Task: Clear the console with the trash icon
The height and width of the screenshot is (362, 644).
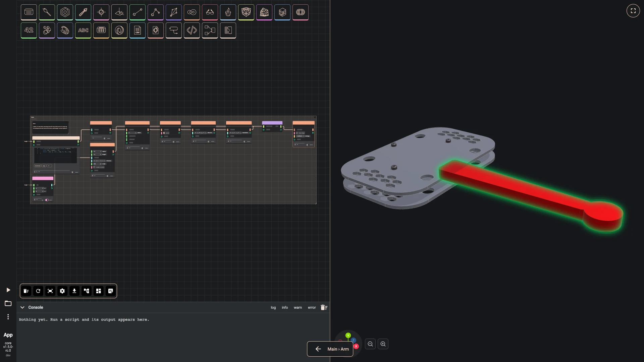Action: tap(324, 307)
